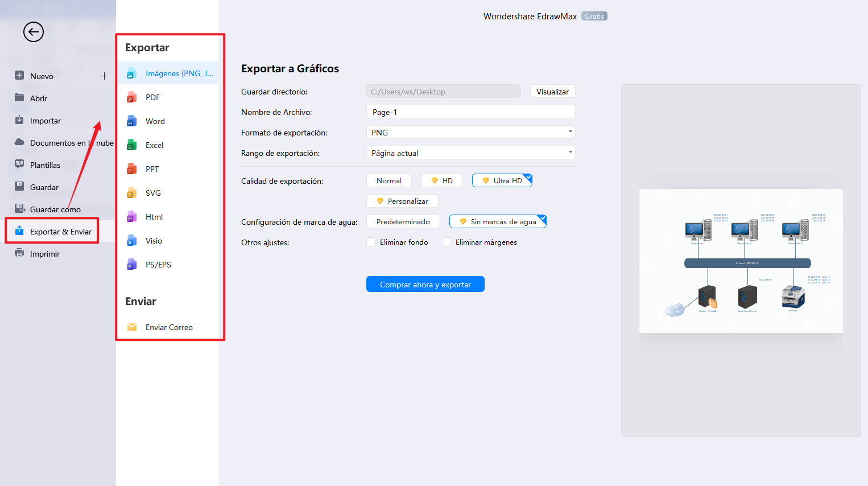Select SVG export format

tap(152, 193)
